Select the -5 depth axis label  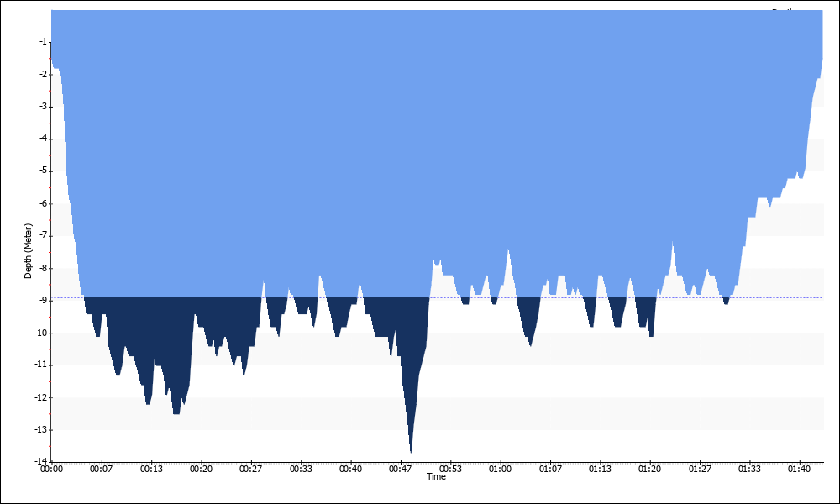[x=44, y=171]
